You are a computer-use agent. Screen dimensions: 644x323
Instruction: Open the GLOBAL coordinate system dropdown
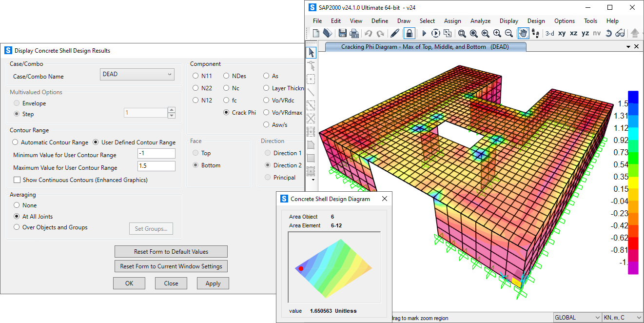coord(577,318)
